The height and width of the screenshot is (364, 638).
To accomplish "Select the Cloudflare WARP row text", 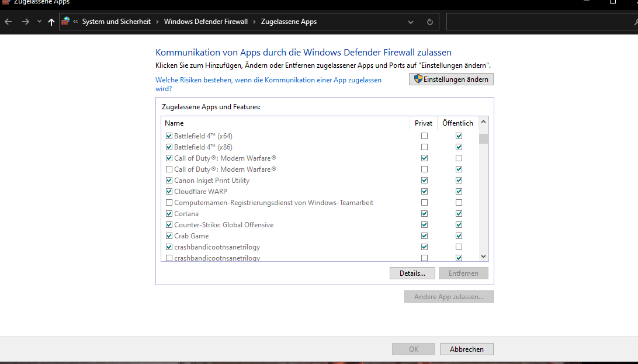I will (x=200, y=191).
